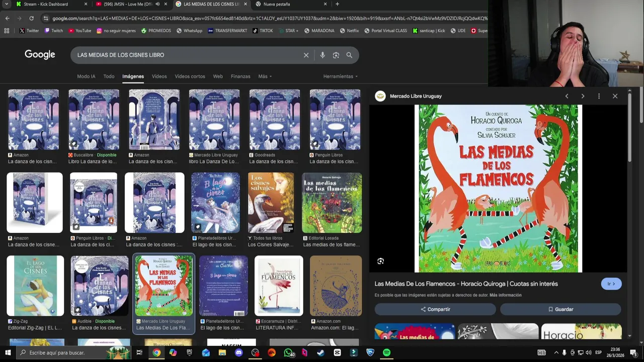Image resolution: width=644 pixels, height=362 pixels.
Task: Show next image in preview panel
Action: point(583,96)
